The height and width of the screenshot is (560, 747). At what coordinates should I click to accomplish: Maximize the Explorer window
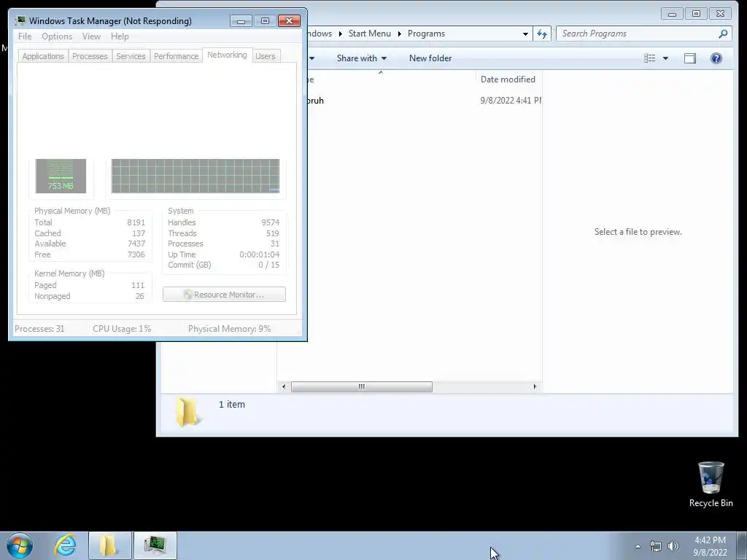pyautogui.click(x=696, y=14)
